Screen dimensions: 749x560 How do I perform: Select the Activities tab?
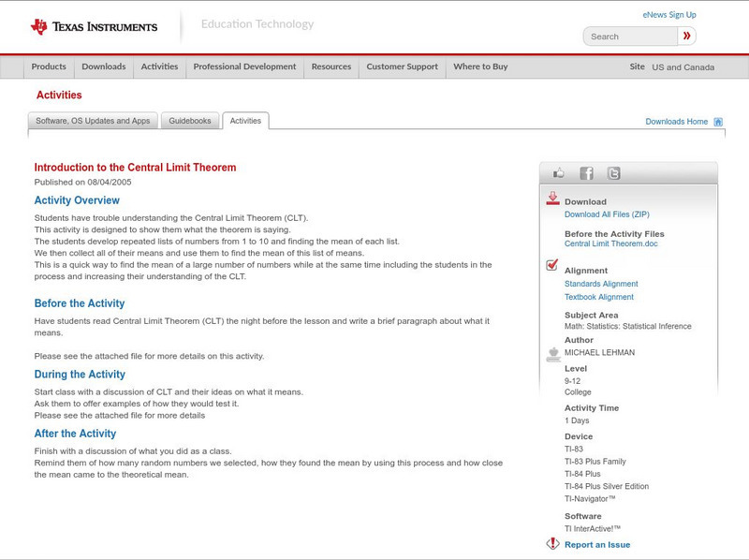[245, 121]
